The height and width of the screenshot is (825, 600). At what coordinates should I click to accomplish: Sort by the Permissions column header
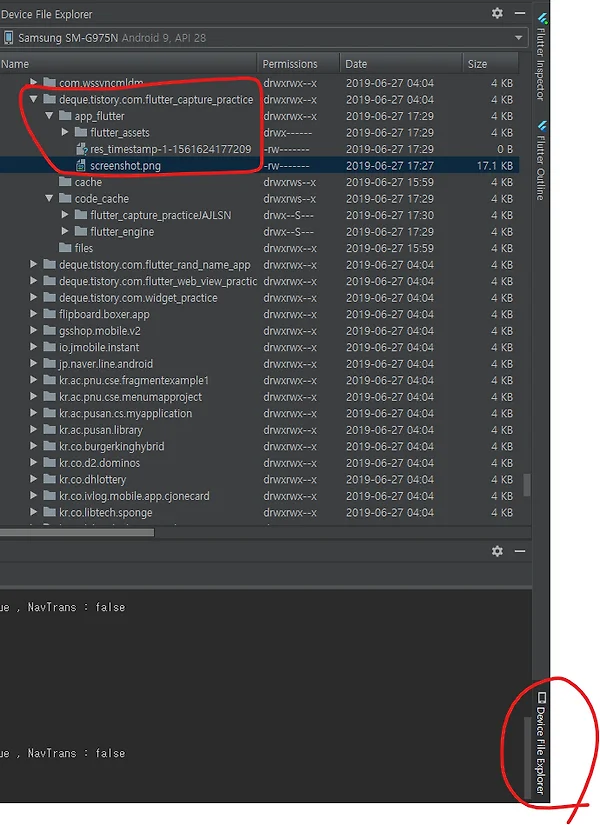tap(298, 64)
